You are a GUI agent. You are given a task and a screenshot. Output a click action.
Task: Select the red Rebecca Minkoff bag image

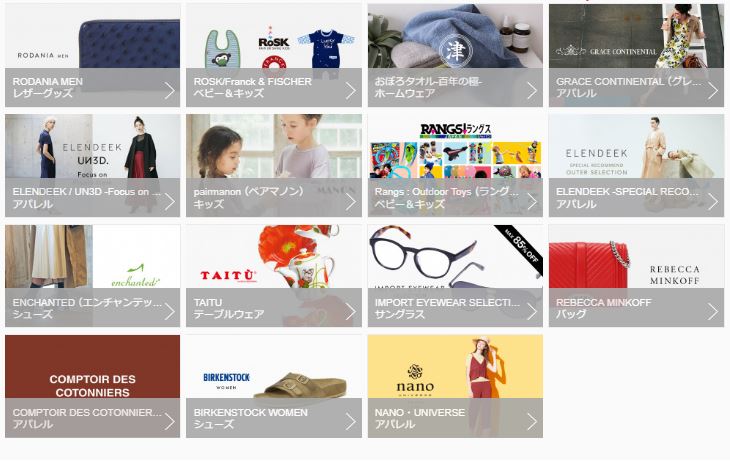[589, 263]
